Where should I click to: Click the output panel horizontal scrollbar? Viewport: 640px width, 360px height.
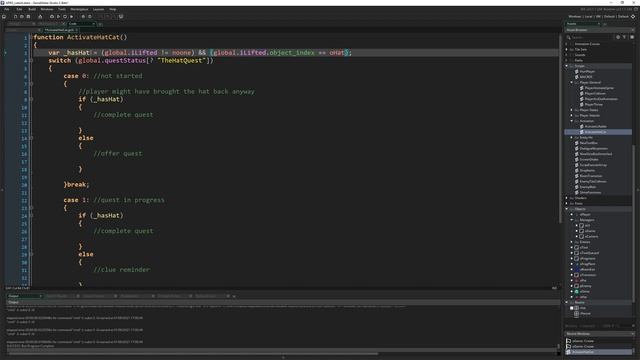[193, 354]
